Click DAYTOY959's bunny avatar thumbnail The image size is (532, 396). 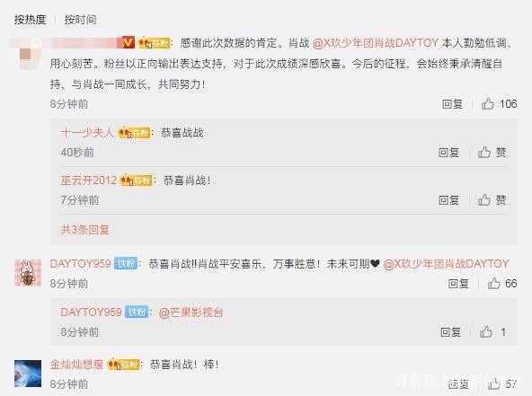(x=28, y=273)
